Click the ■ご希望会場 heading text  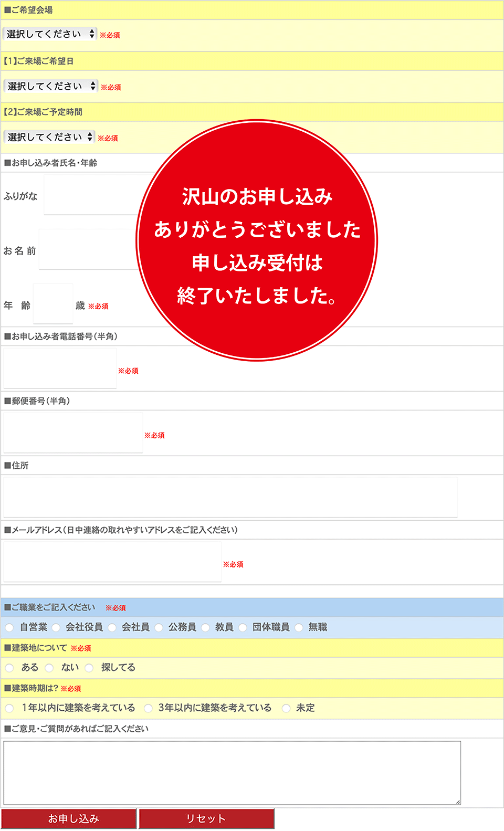[28, 10]
